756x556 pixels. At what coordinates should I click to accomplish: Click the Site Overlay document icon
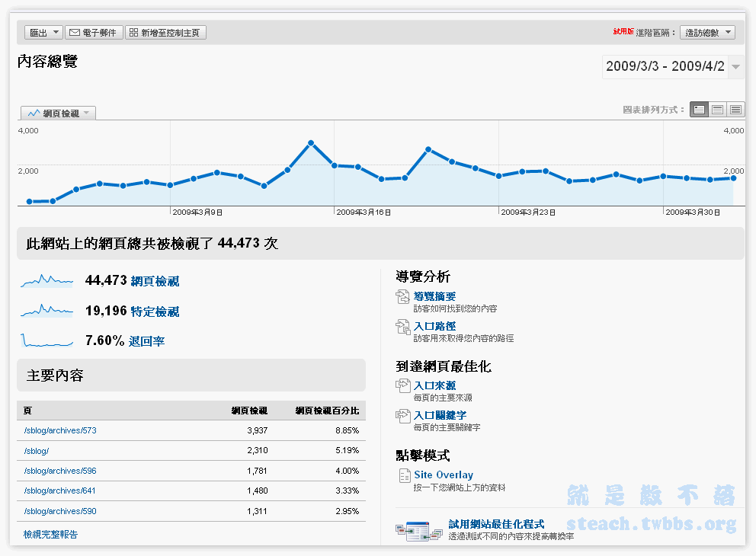point(405,476)
